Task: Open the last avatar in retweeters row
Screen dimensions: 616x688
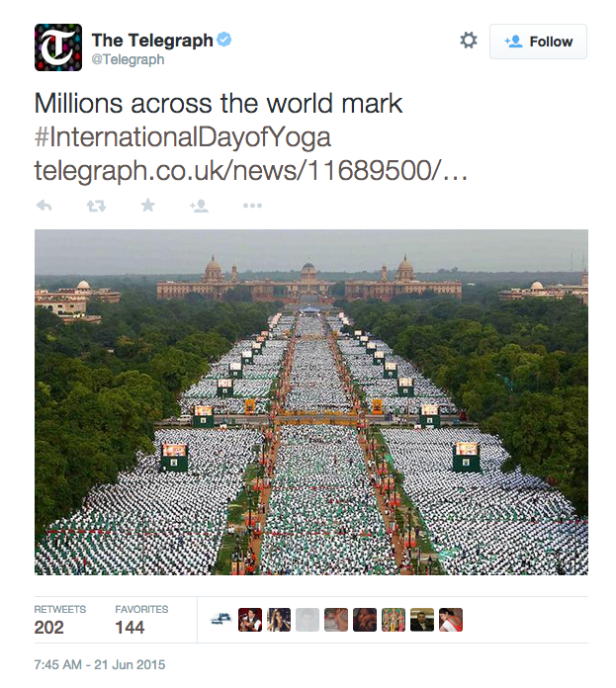Action: (451, 620)
